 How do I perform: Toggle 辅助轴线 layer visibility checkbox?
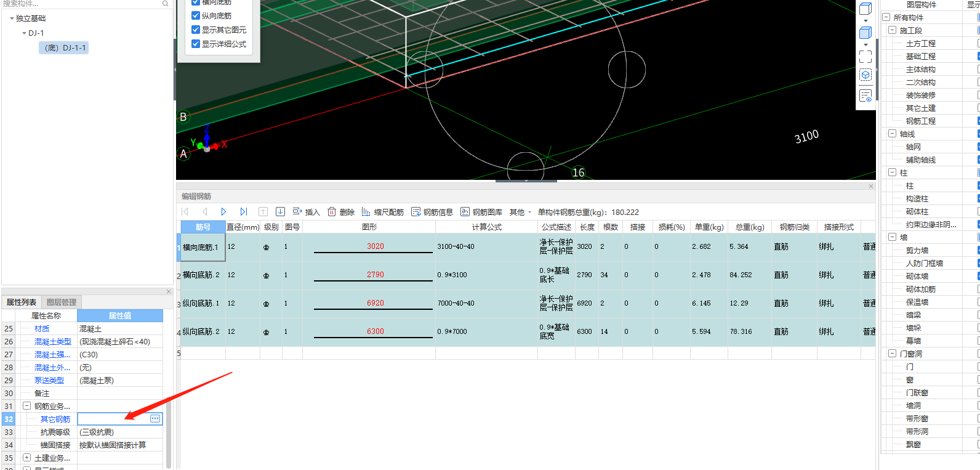[x=978, y=160]
